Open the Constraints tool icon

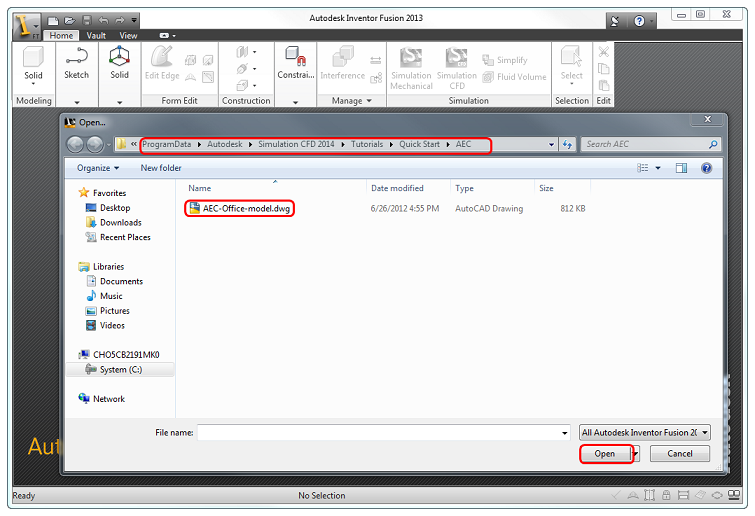[295, 57]
